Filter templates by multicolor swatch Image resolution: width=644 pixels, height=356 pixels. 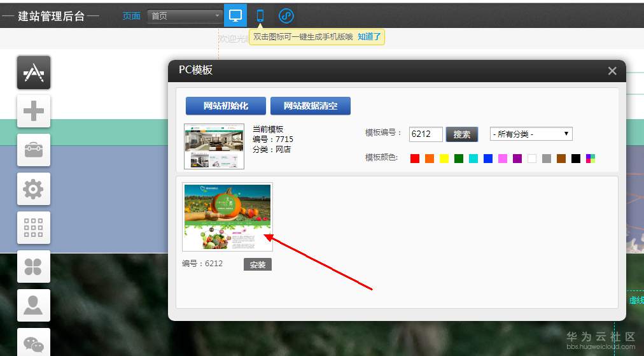click(591, 159)
